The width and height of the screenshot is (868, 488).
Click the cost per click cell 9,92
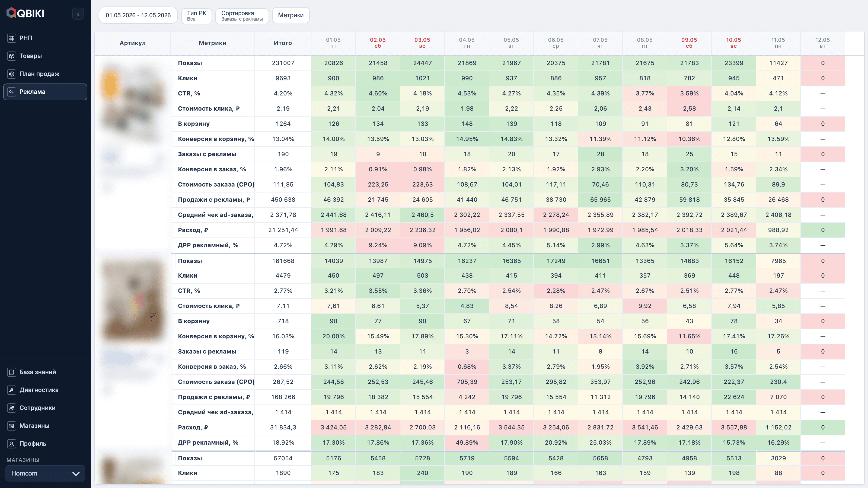click(x=645, y=306)
